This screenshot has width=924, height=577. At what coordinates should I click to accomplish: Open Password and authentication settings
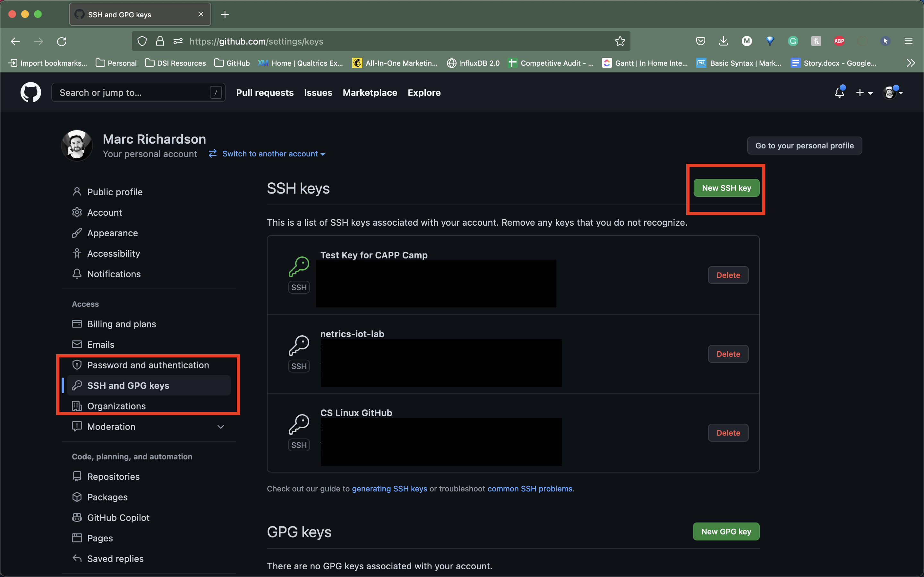click(148, 365)
